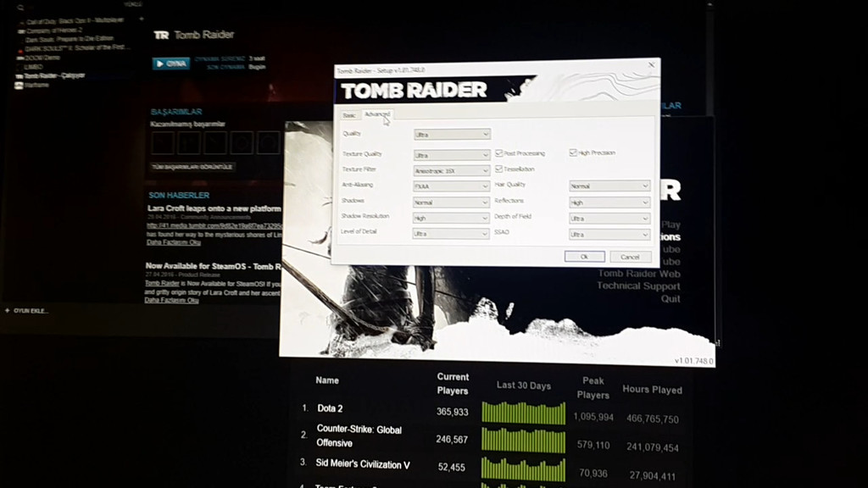
Task: Close the Tomb Raider Setup dialog
Action: [652, 64]
